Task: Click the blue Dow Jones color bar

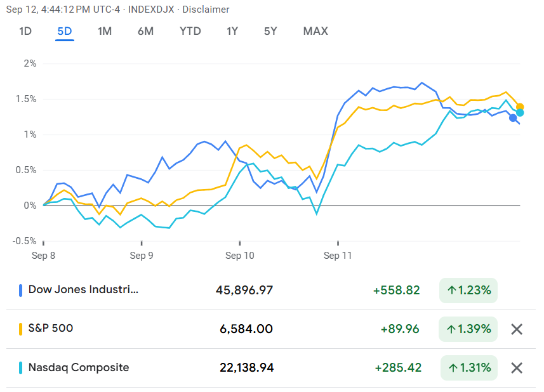Action: point(20,290)
